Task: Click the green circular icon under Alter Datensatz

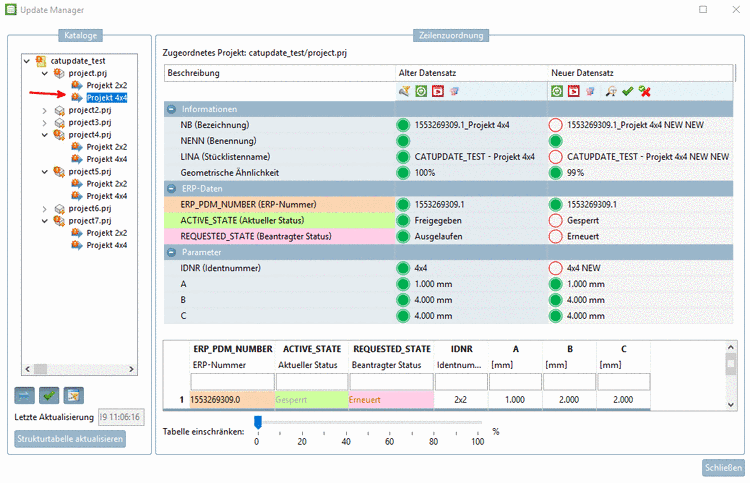Action: [x=421, y=91]
